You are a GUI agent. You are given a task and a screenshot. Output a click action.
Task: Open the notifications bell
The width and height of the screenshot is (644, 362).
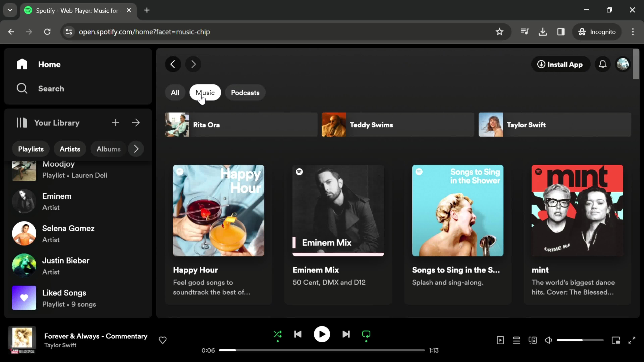pyautogui.click(x=603, y=65)
